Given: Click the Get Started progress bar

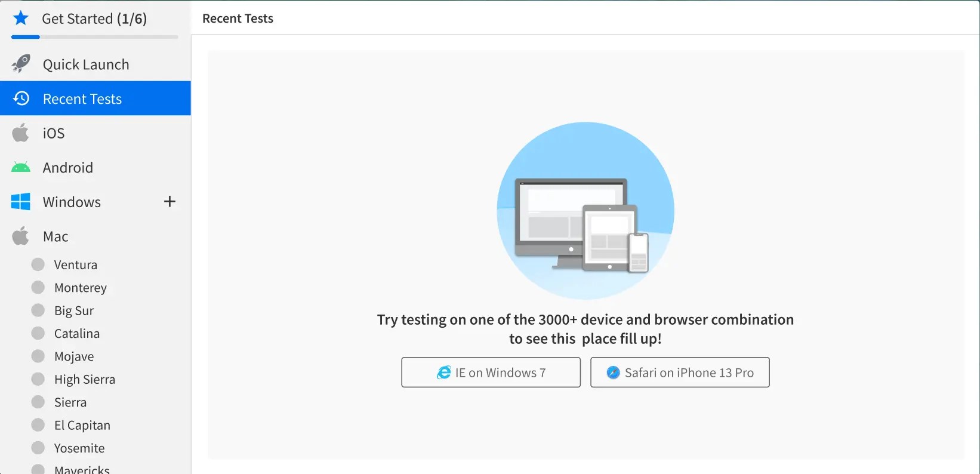Looking at the screenshot, I should coord(94,37).
